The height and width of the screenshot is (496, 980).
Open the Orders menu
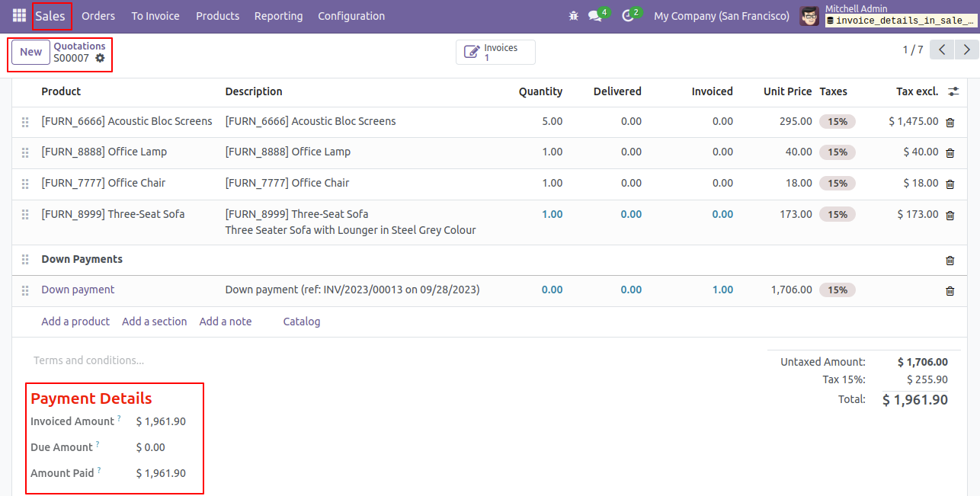(x=98, y=16)
